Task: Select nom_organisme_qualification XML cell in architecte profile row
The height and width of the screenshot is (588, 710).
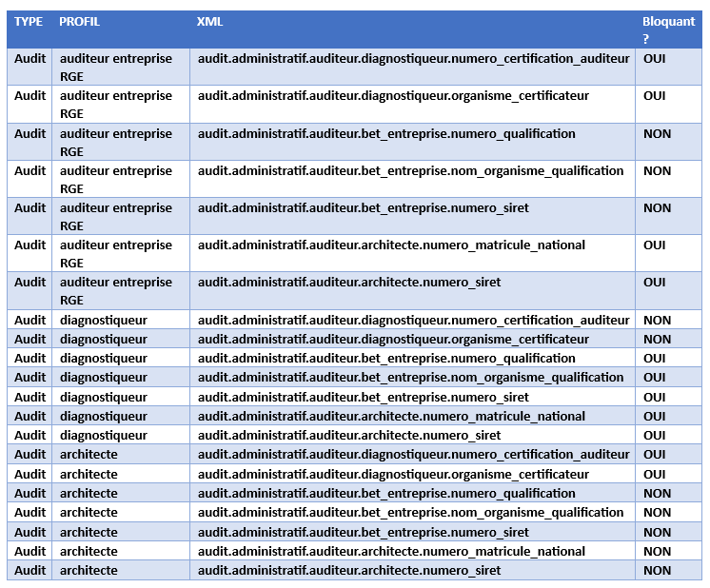Action: tap(410, 513)
